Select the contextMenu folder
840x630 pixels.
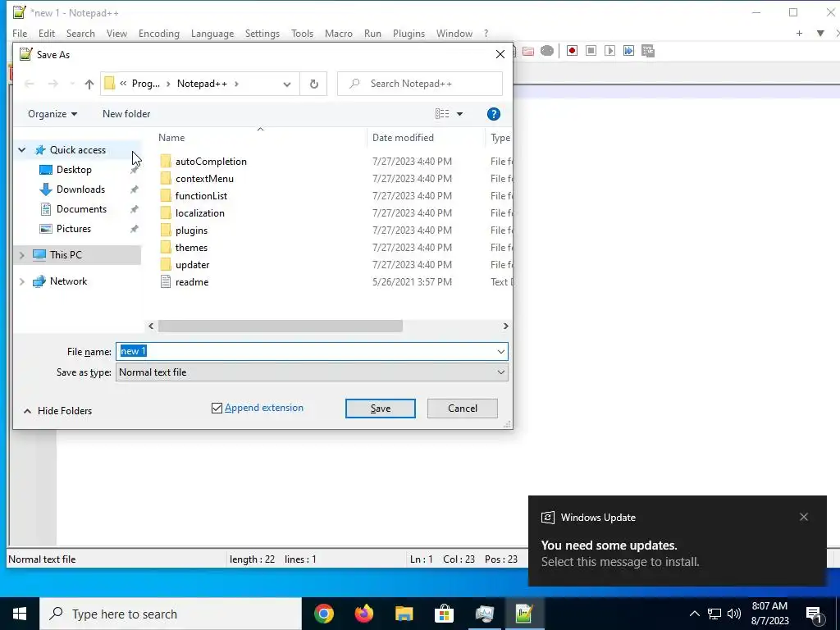pos(204,178)
